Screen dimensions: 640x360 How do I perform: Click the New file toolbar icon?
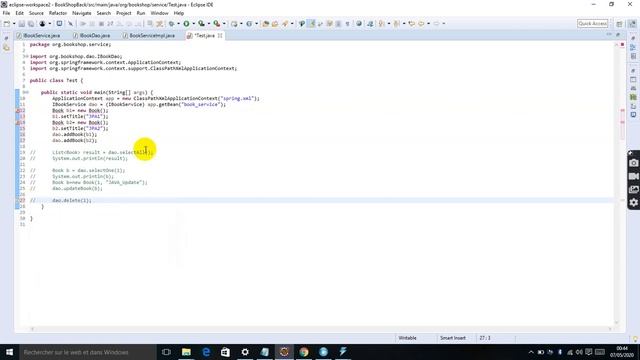pos(6,24)
